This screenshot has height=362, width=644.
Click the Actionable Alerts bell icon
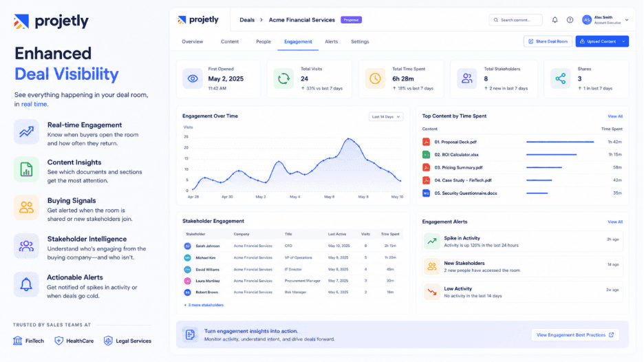(x=26, y=284)
